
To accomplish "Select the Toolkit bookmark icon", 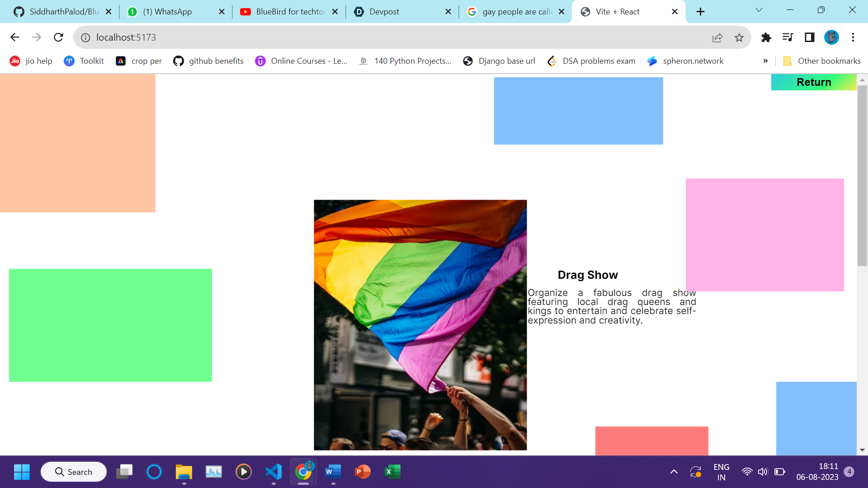I will click(x=69, y=61).
